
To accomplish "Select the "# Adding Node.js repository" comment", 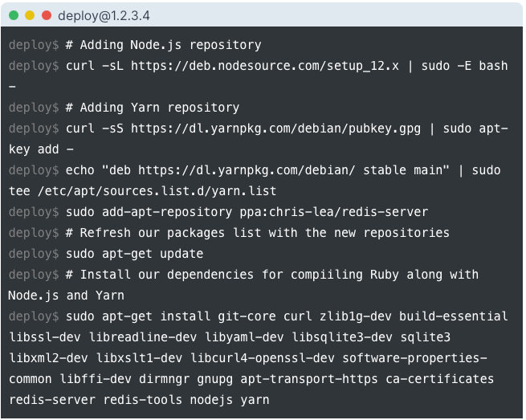I will coord(164,45).
